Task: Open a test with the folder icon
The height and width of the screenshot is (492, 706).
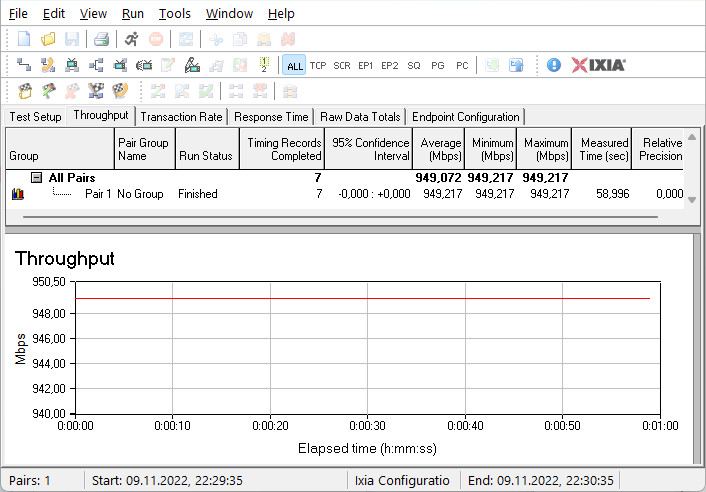Action: [48, 39]
